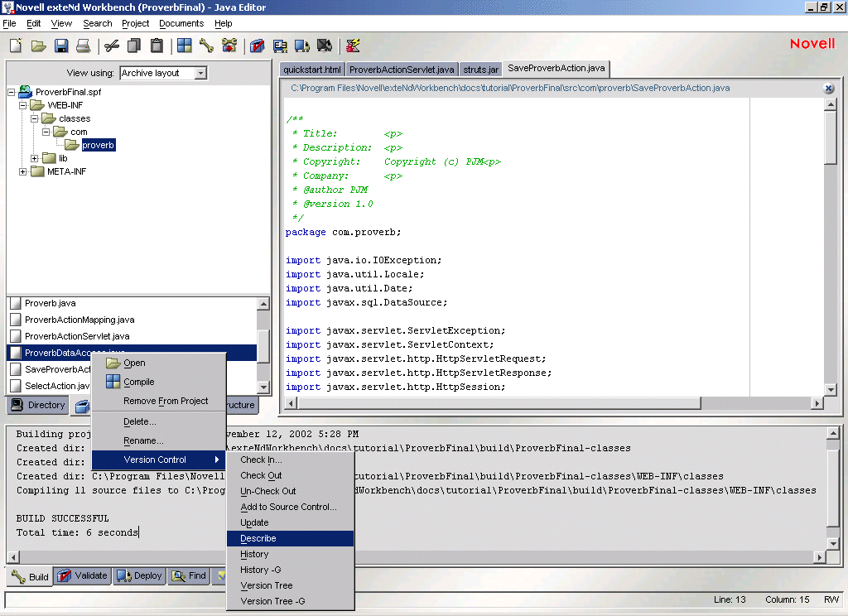Tick the checkbox beside Proverb.java
This screenshot has height=616, width=848.
point(16,303)
